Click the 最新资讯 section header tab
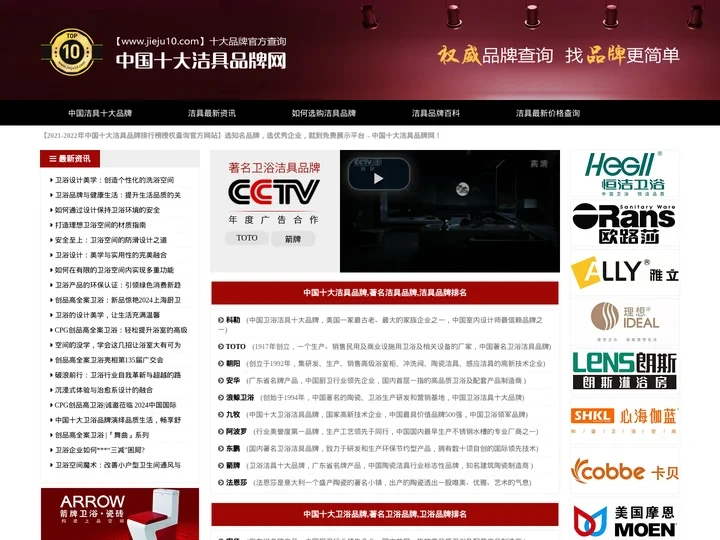720x540 pixels. pyautogui.click(x=70, y=159)
